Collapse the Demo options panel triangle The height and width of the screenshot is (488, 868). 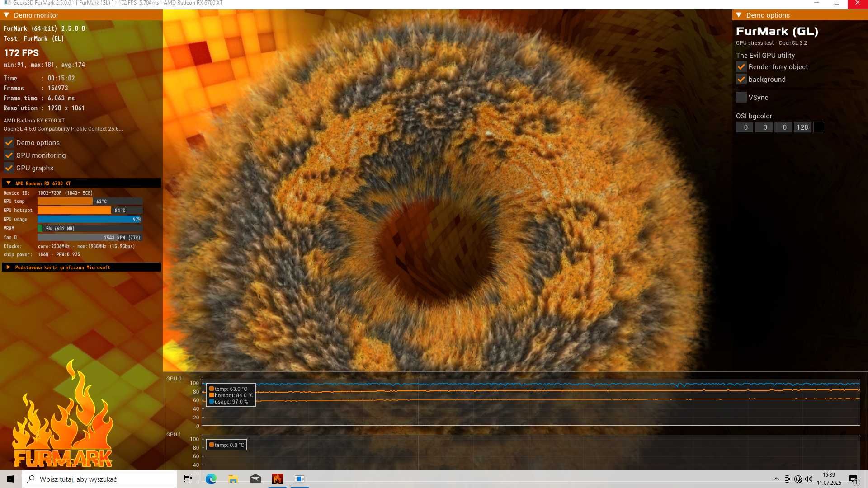click(739, 15)
